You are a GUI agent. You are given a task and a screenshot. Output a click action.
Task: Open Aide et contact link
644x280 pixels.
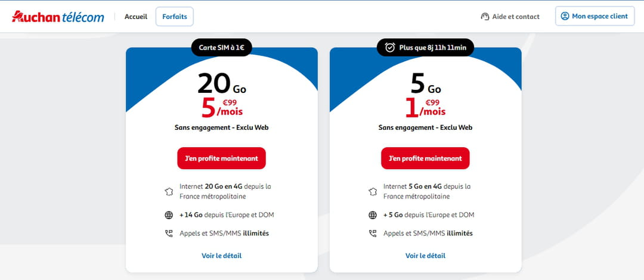(x=515, y=17)
